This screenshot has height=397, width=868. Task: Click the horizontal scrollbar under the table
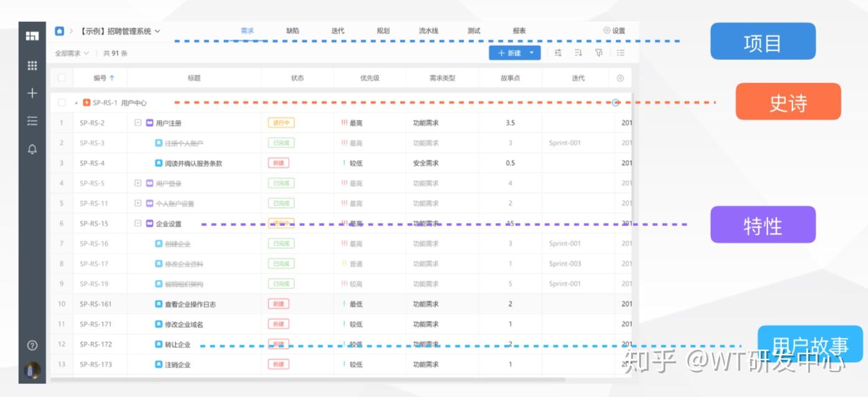coord(308,380)
